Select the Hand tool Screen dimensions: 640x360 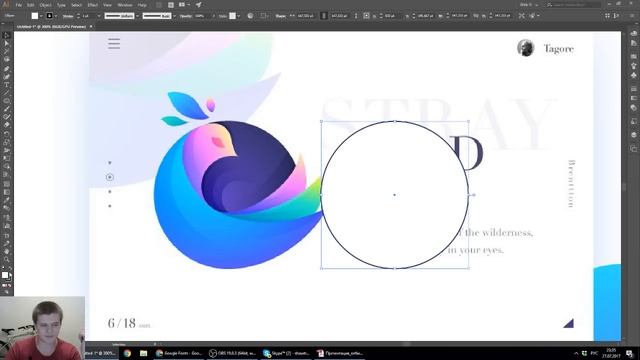[x=6, y=251]
